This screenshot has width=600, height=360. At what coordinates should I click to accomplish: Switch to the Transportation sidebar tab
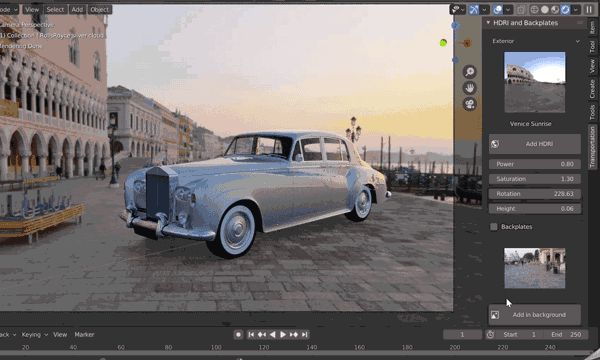(x=593, y=147)
